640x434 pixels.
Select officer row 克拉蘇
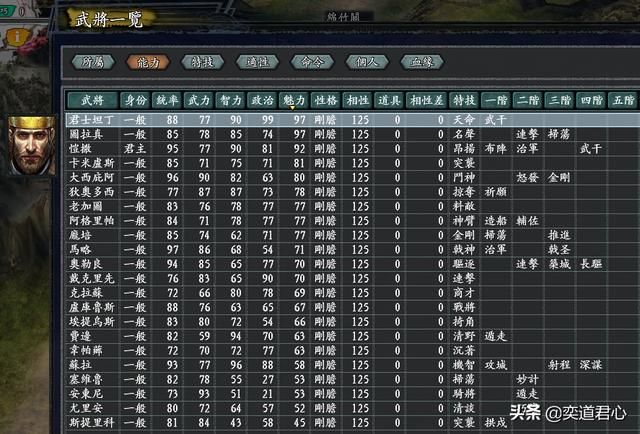point(353,293)
